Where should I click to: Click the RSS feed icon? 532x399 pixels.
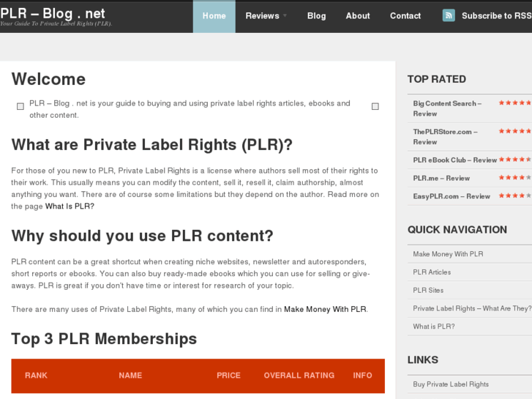click(449, 15)
